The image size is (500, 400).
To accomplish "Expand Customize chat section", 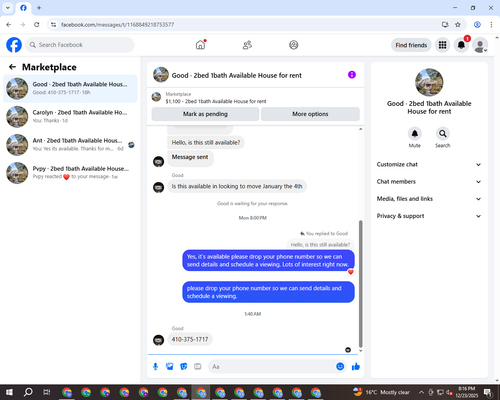I will [x=429, y=164].
